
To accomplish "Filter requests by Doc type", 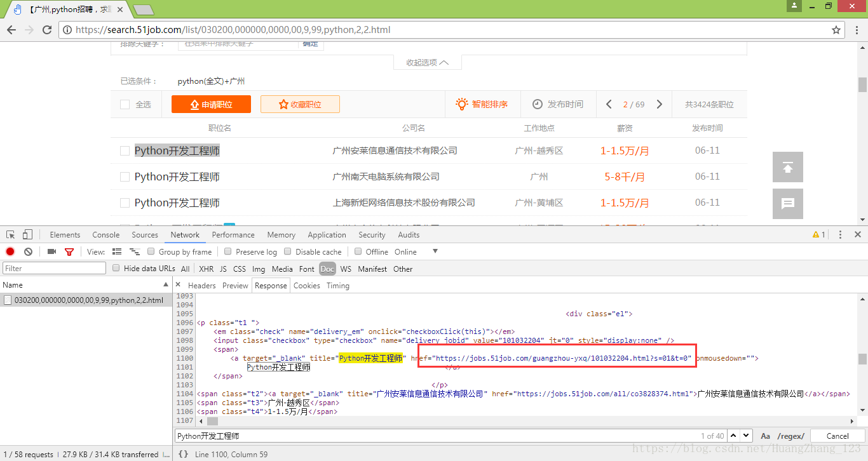I will tap(327, 269).
